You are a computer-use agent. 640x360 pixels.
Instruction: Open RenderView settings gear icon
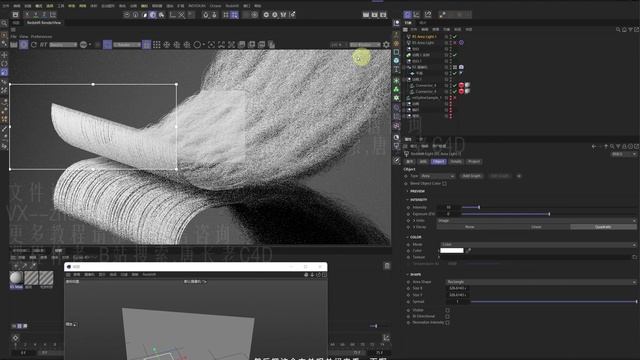[x=386, y=44]
